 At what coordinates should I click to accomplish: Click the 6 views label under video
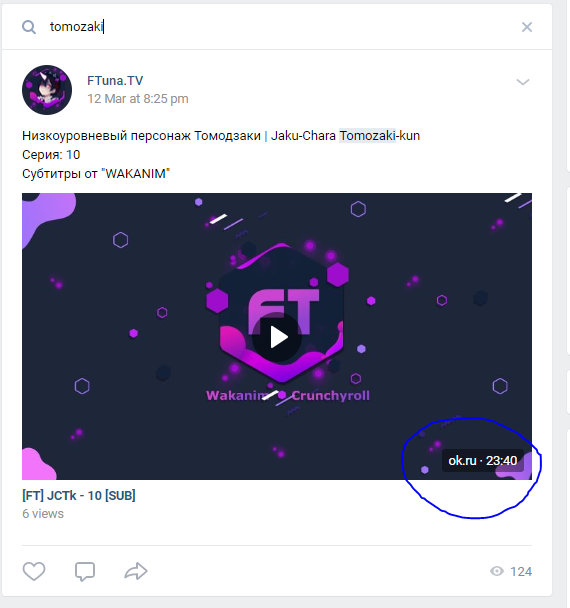(x=43, y=514)
